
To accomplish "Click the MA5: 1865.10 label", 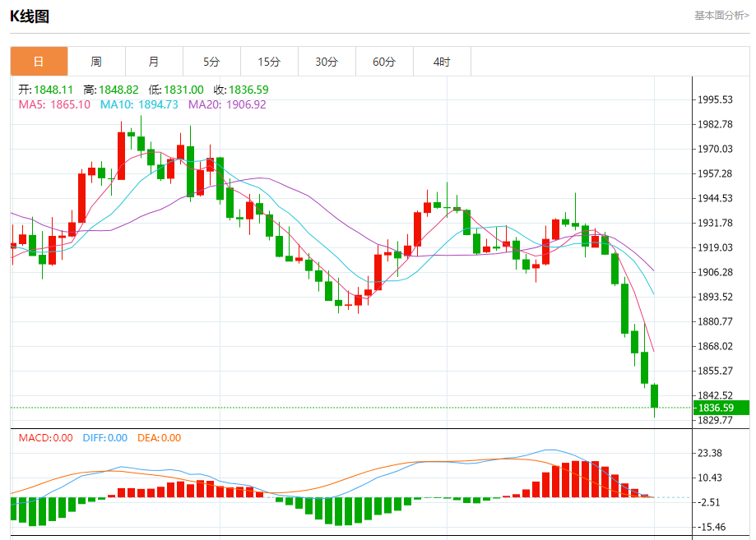I will point(54,104).
